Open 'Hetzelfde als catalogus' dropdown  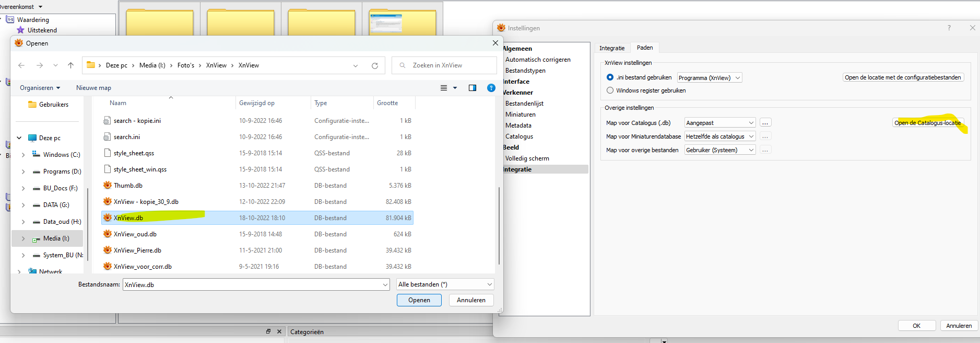click(x=720, y=136)
